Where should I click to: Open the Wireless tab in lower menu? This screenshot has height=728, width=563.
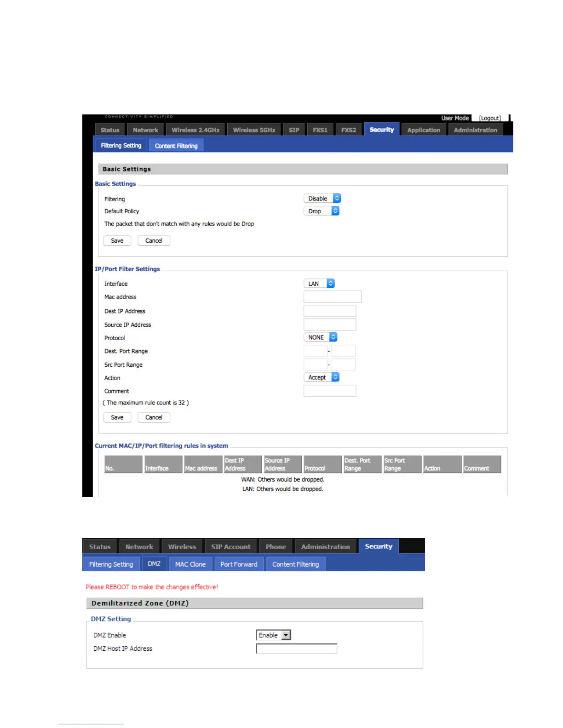point(182,546)
